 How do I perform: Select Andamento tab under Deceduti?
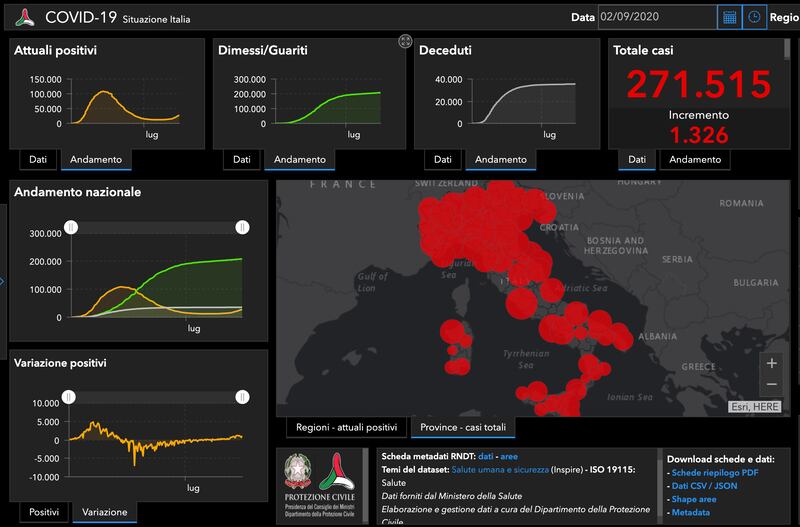coord(501,159)
